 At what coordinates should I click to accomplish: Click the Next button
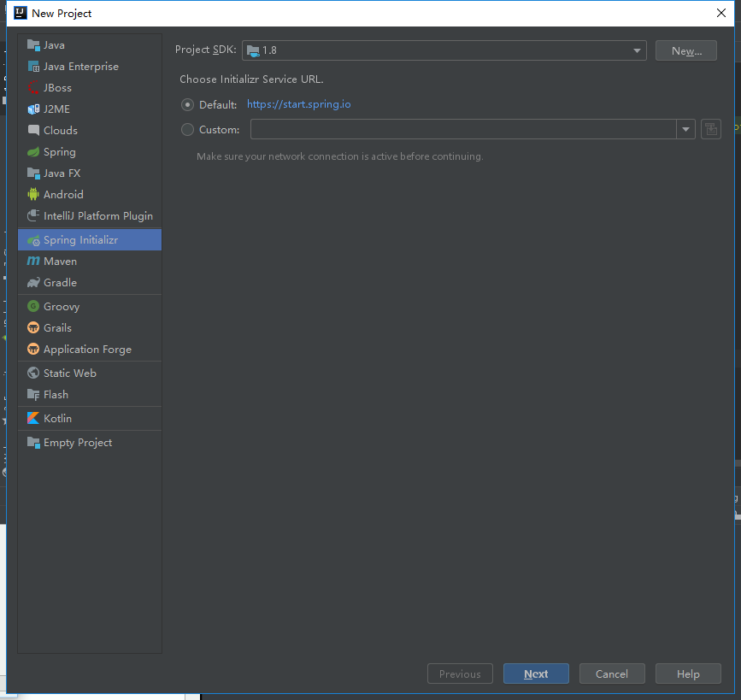point(536,674)
